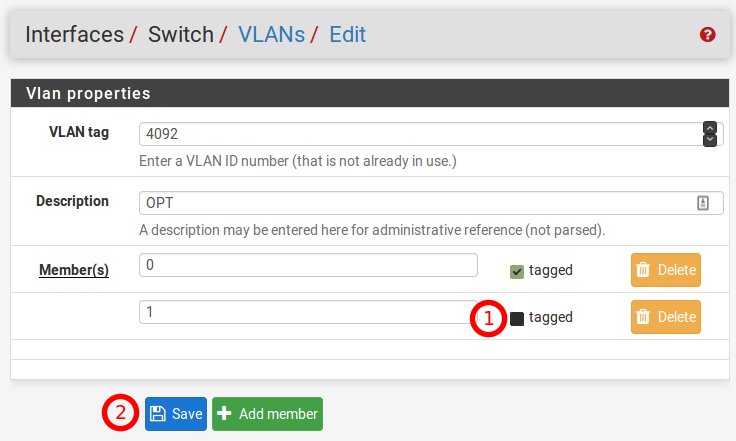The image size is (736, 441).
Task: Focus the member field containing 1
Action: [308, 312]
